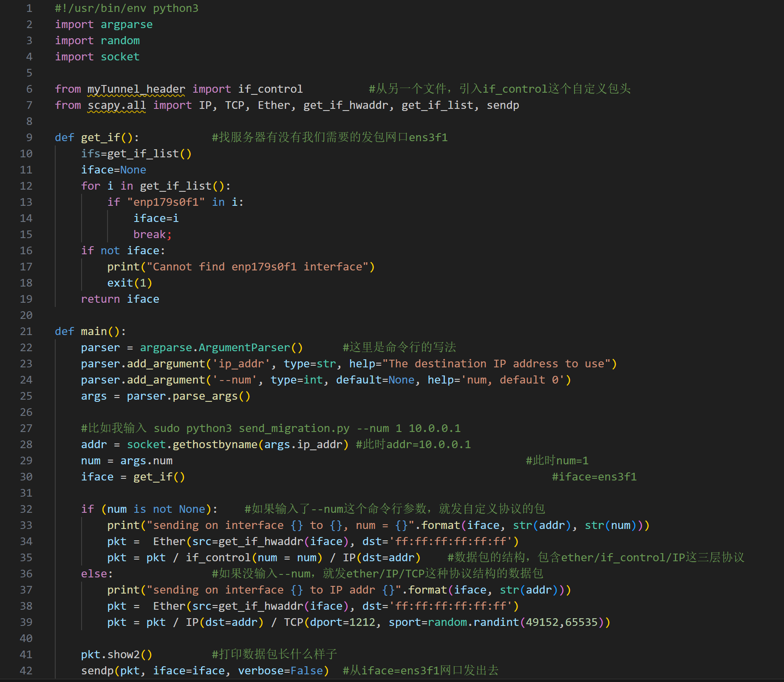The image size is (784, 682).
Task: Click comment containing 'ether/IP/TCP' on line 36
Action: click(377, 574)
